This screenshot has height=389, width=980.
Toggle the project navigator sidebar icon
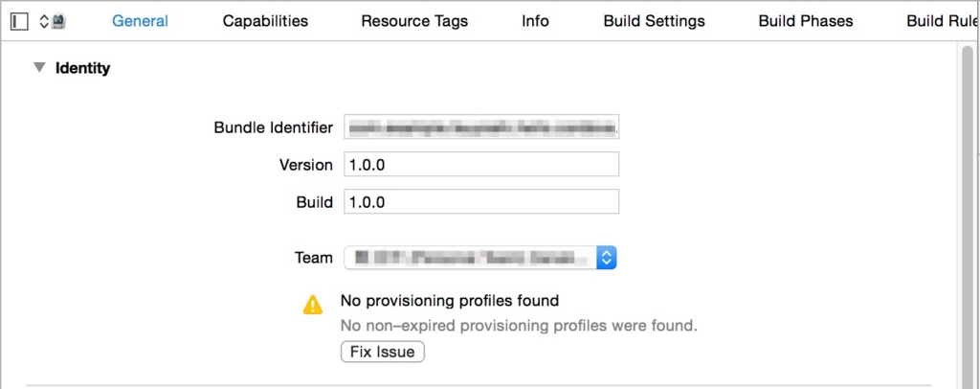point(19,21)
